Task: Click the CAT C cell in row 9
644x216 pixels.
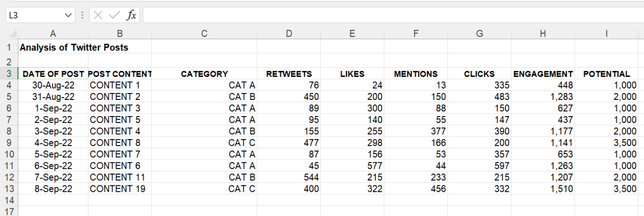Action: (204, 142)
